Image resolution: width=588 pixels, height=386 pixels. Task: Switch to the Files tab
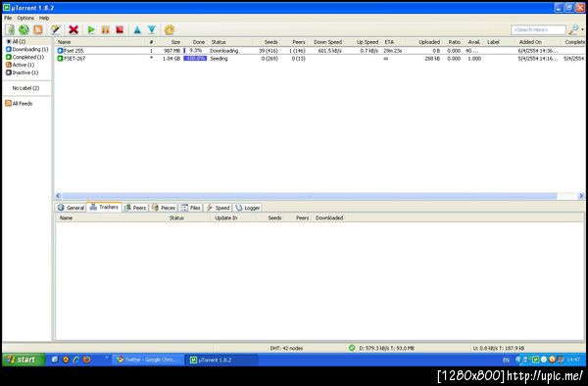tap(191, 208)
